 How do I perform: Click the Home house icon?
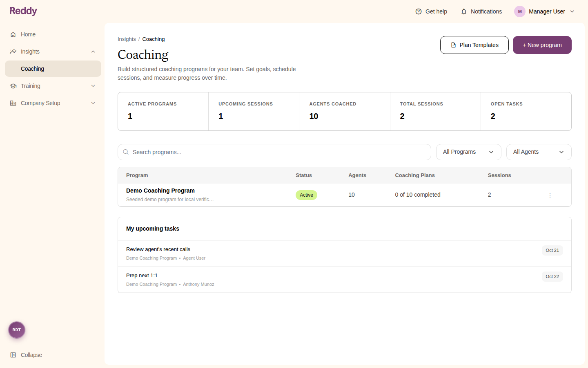pyautogui.click(x=13, y=34)
